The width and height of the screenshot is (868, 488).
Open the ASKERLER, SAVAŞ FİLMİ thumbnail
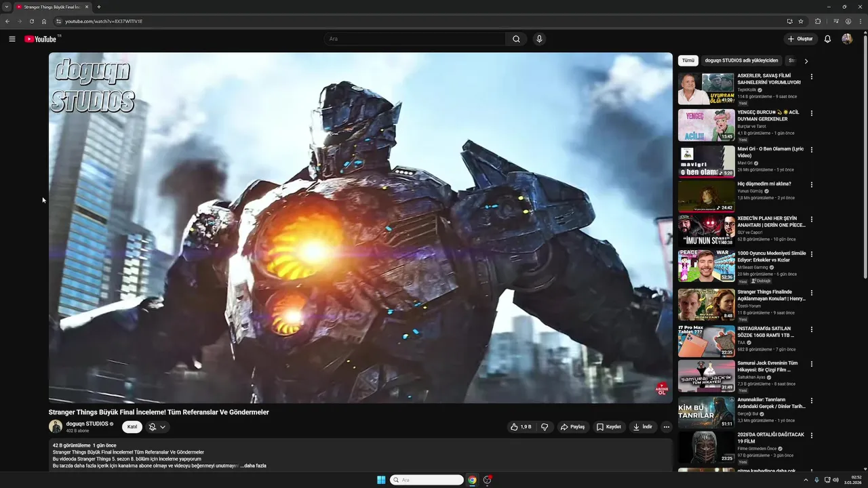(x=706, y=88)
